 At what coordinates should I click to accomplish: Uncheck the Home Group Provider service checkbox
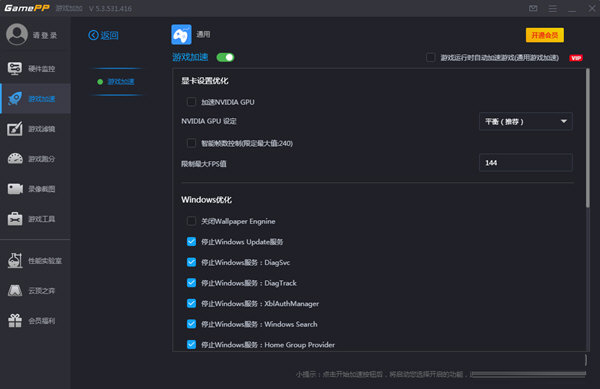[x=191, y=345]
